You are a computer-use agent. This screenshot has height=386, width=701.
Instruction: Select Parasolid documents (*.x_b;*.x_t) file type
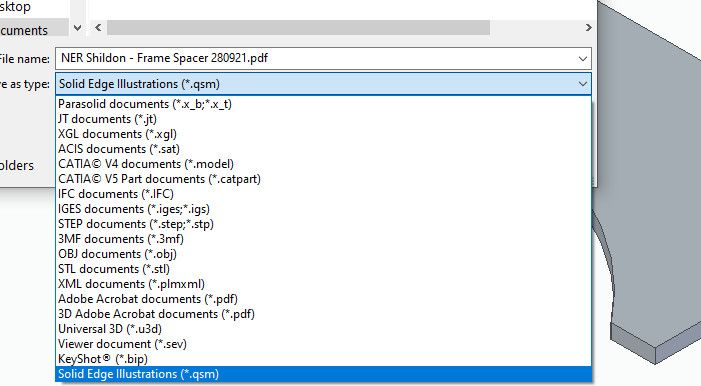(x=323, y=104)
